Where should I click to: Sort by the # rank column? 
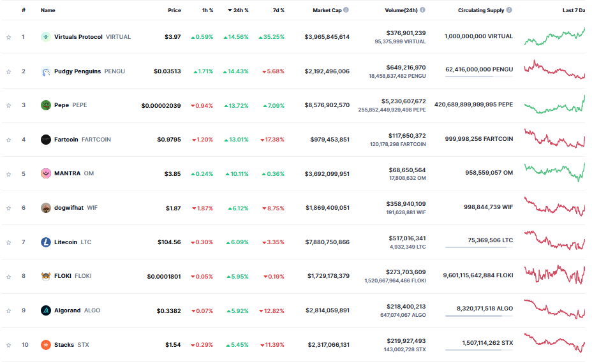24,10
